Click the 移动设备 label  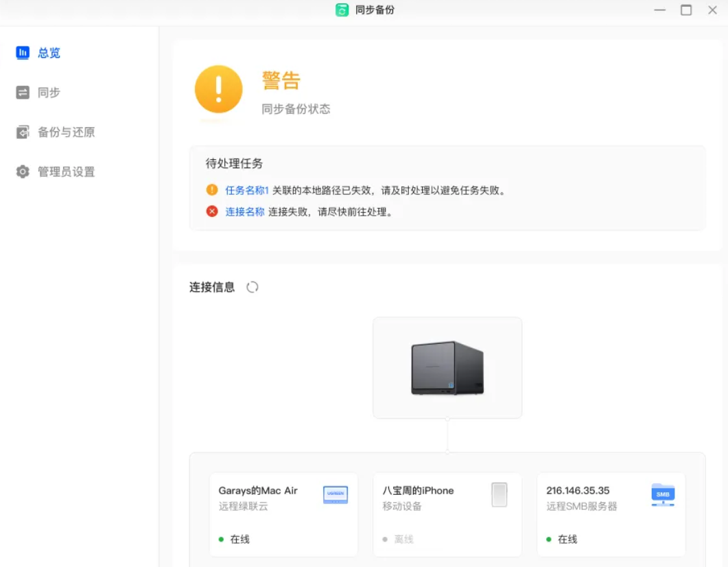pyautogui.click(x=401, y=506)
